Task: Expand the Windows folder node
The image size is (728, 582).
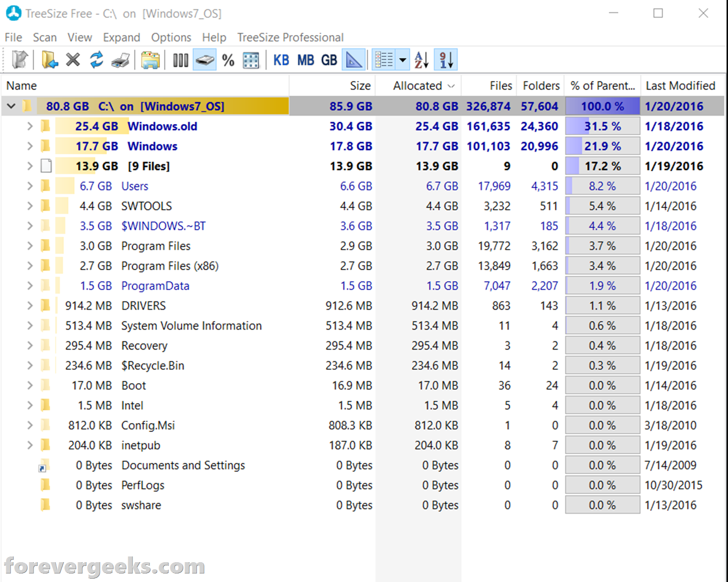Action: click(x=30, y=146)
